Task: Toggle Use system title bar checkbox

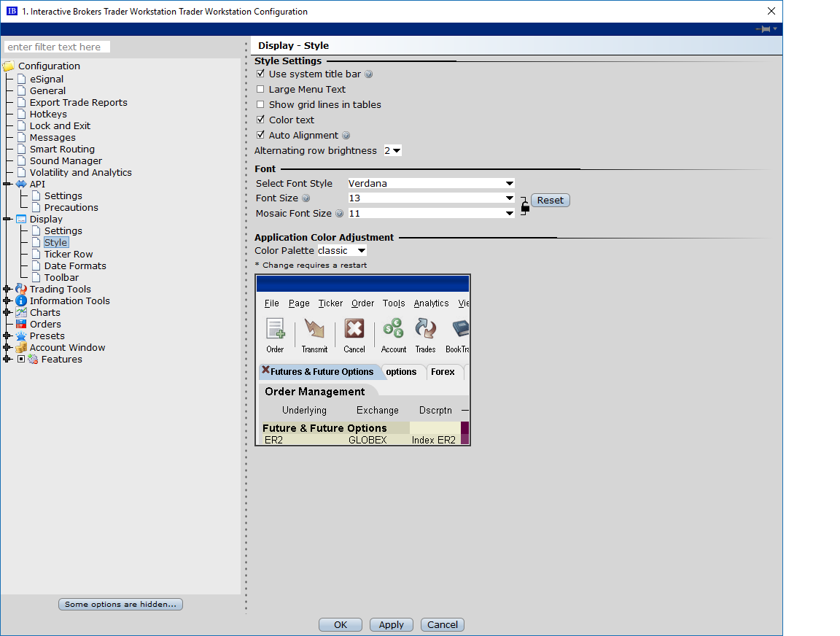Action: tap(260, 74)
